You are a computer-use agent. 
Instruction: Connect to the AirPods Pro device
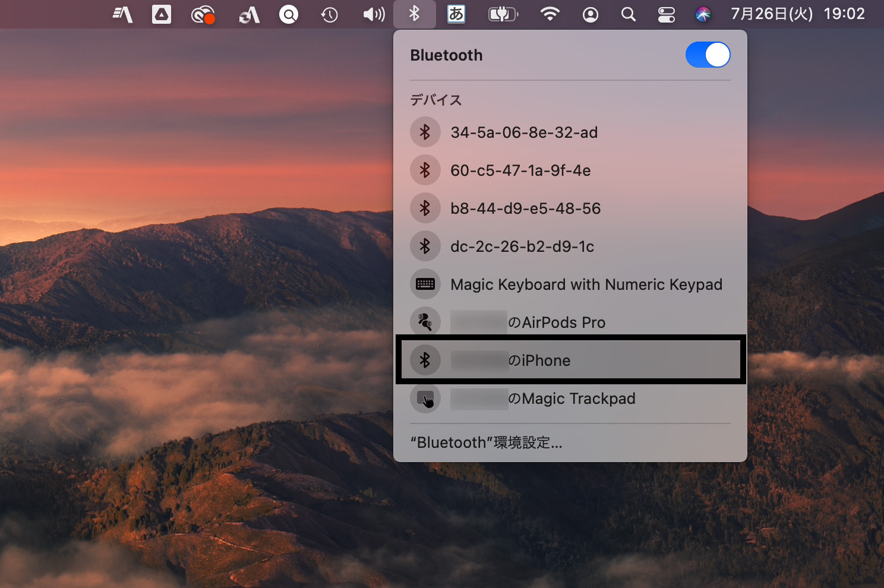pyautogui.click(x=570, y=322)
